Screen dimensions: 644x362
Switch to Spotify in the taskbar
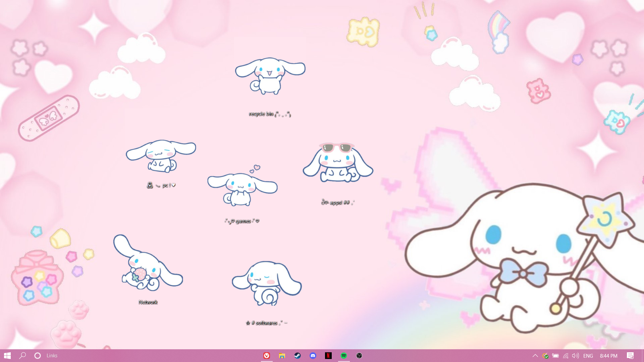click(x=344, y=356)
